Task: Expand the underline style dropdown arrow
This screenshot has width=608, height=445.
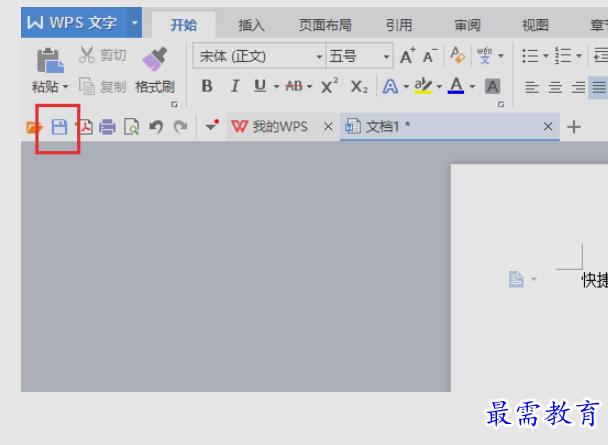Action: click(276, 87)
